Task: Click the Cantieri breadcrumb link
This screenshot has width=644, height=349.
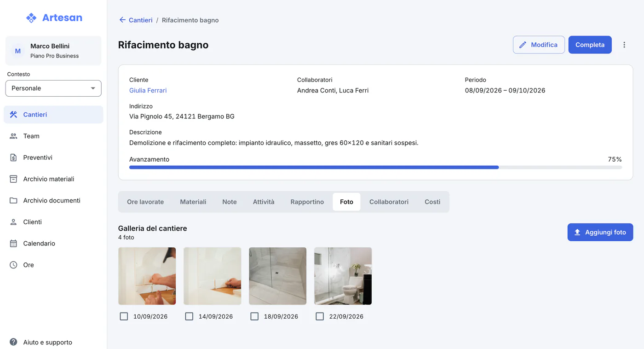Action: (141, 20)
